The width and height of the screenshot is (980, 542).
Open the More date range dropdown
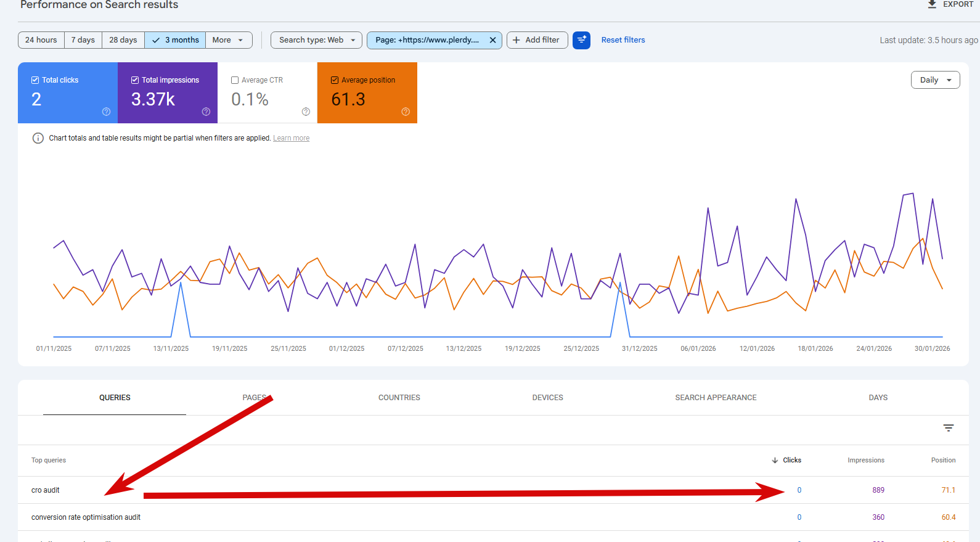point(229,40)
